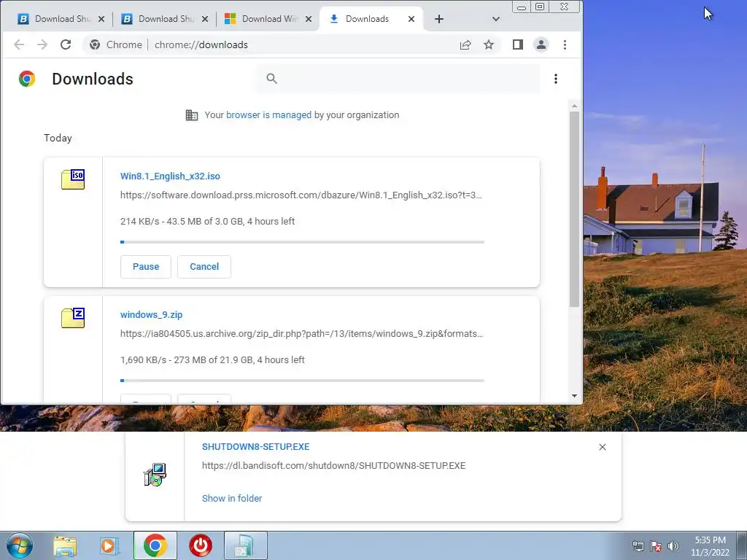Screen dimensions: 747x560
Task: Bookmark this page with the star icon
Action: click(489, 44)
